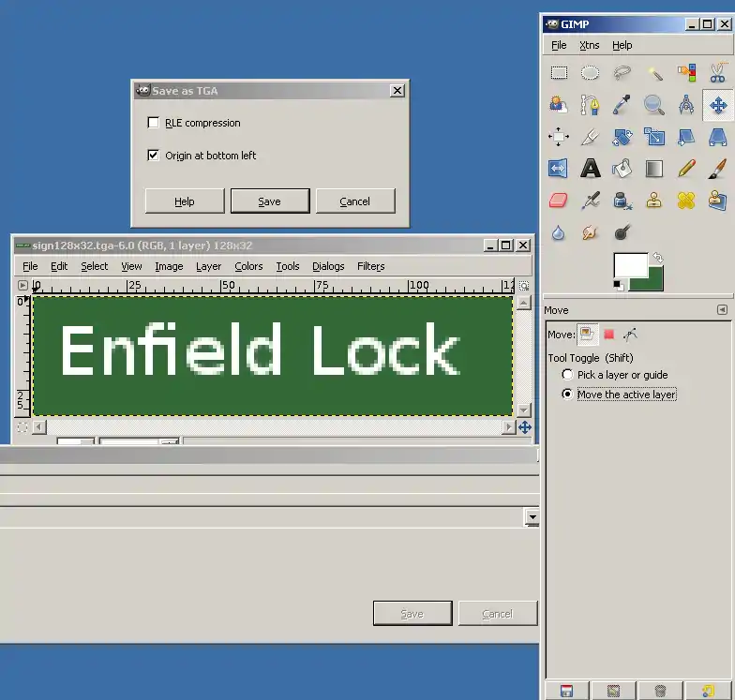Screen dimensions: 735x700
Task: Select the Color Picker eyedropper tool
Action: 622,105
